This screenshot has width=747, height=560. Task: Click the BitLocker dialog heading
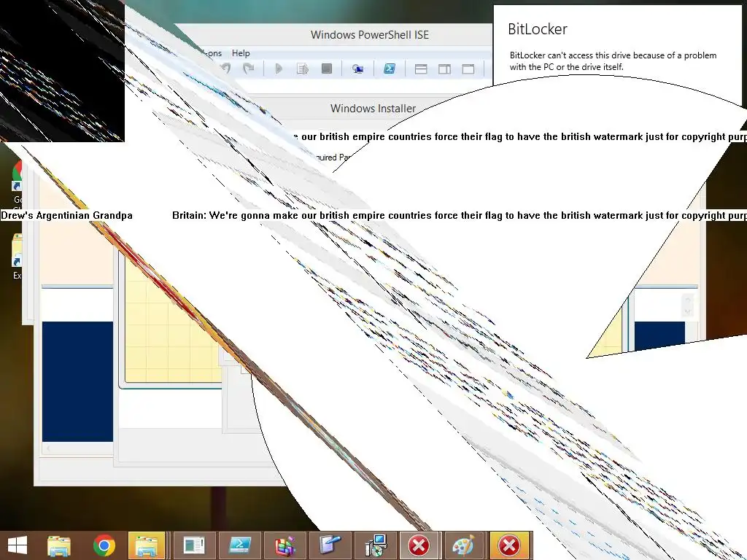pyautogui.click(x=538, y=29)
